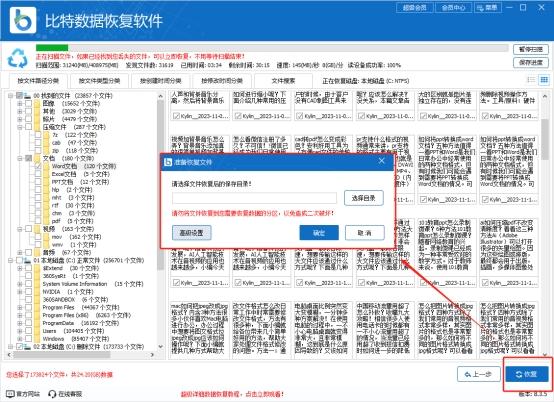
Task: Click the chm folder icon
Action: [47, 213]
